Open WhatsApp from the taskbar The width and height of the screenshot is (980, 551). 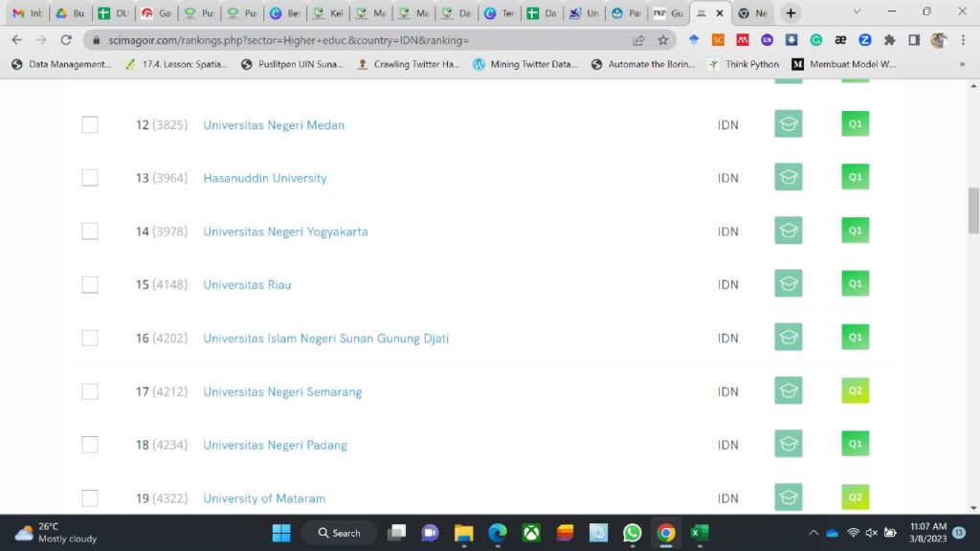pos(632,533)
